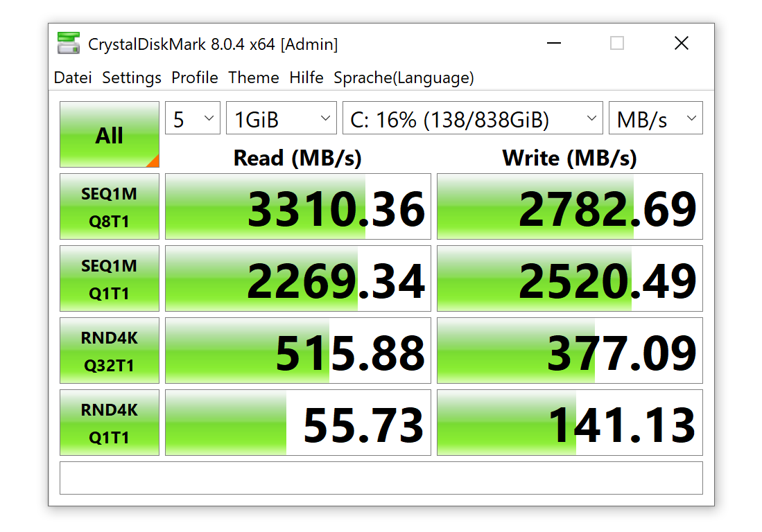This screenshot has width=762, height=532.
Task: Click the Read (MB/s) column header
Action: 297,158
